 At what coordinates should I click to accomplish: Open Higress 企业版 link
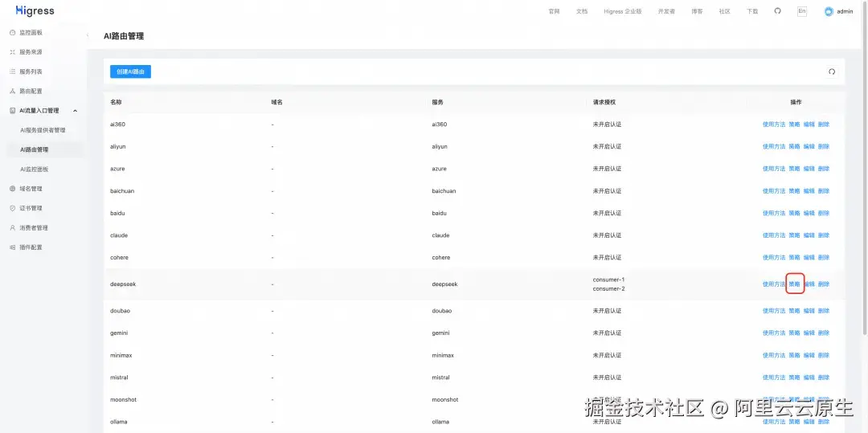pos(623,11)
